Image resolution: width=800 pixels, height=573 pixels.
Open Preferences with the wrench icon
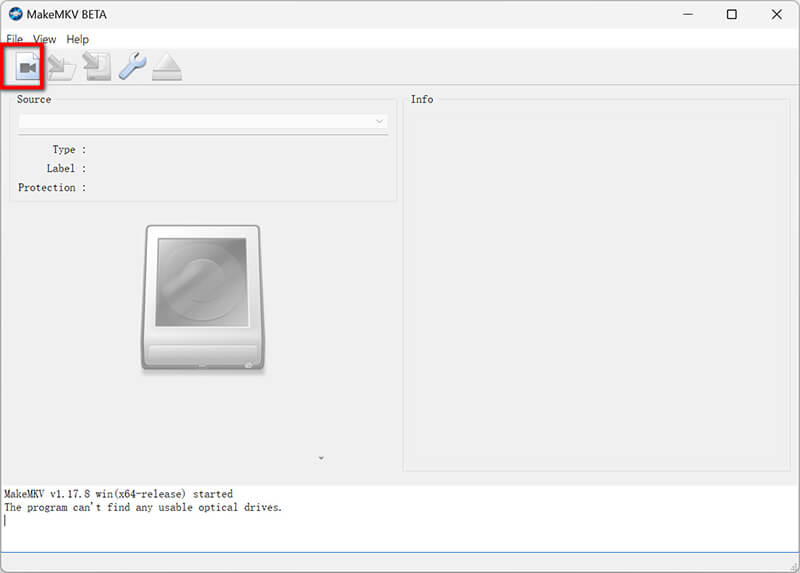click(133, 66)
